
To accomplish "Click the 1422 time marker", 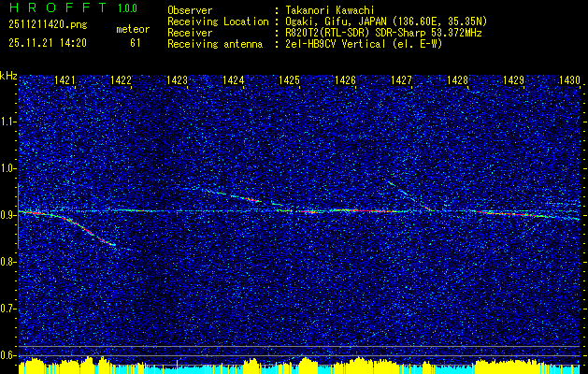I will (x=122, y=79).
